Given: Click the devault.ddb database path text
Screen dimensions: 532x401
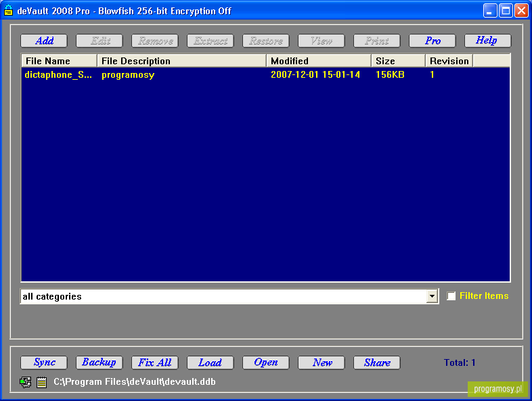Looking at the screenshot, I should point(135,381).
